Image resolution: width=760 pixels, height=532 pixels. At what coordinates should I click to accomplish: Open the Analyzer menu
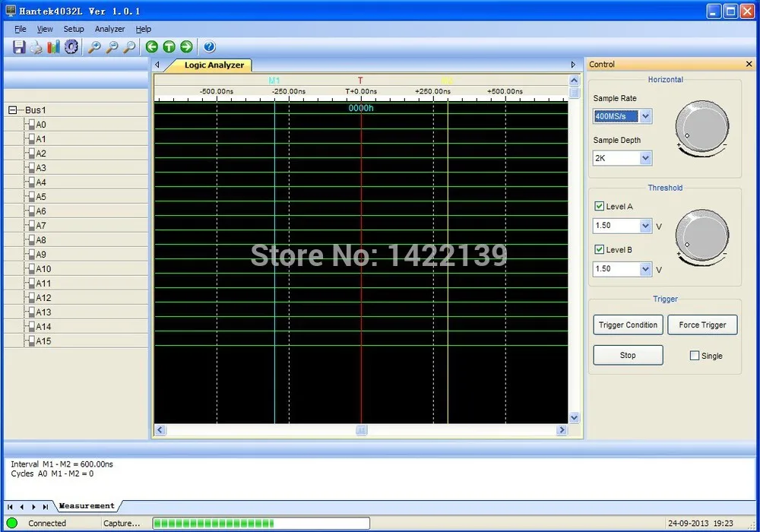[109, 29]
